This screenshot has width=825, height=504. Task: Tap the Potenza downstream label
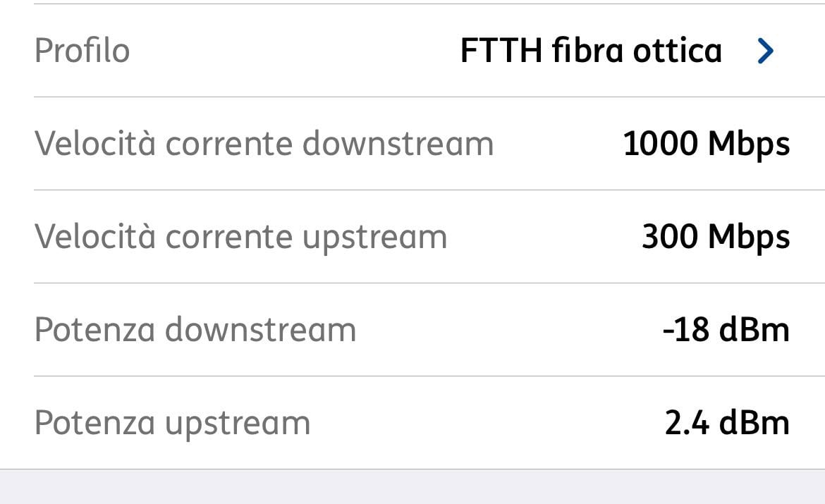coord(195,330)
